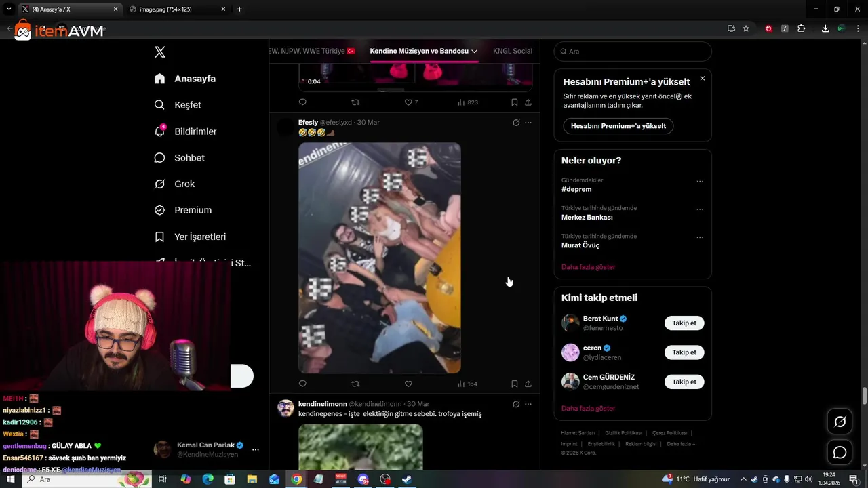View 823 views analytics on top post
The height and width of the screenshot is (488, 868).
coord(468,102)
